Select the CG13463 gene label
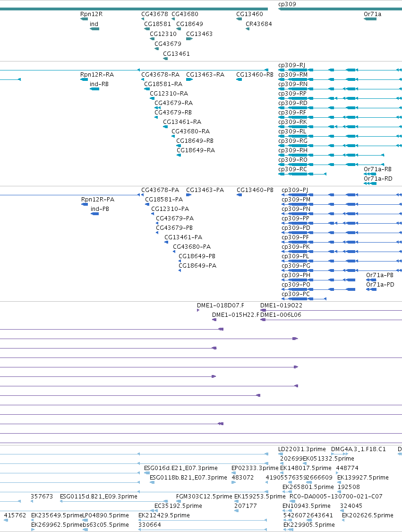The image size is (402, 532). coord(199,34)
